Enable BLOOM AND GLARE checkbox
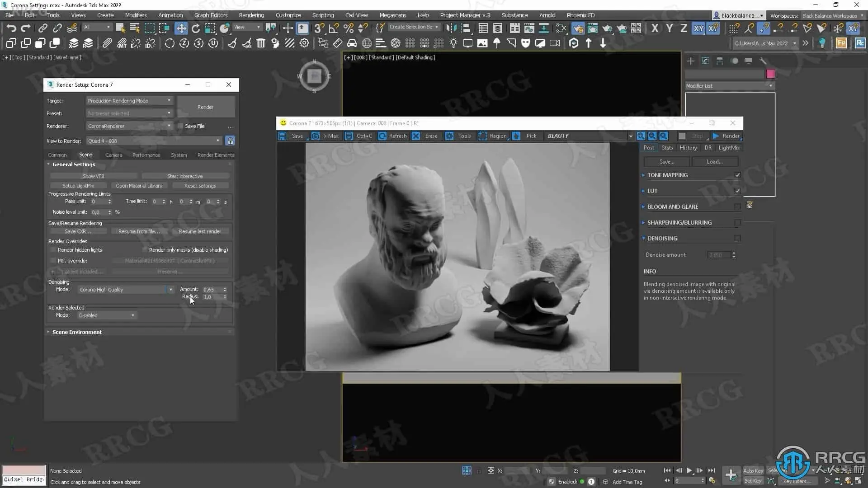Screen dimensions: 868x488 click(737, 207)
